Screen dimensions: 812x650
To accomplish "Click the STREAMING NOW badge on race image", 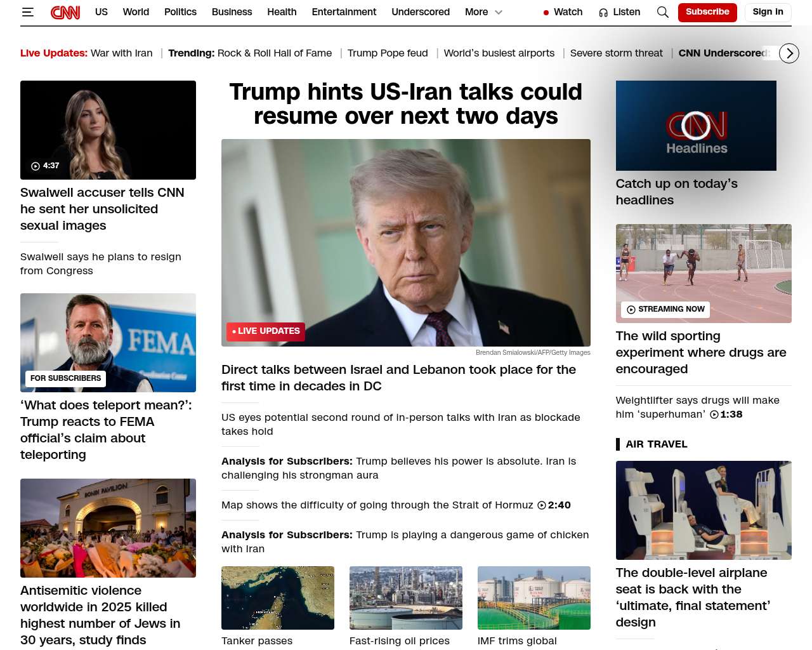I will point(665,309).
